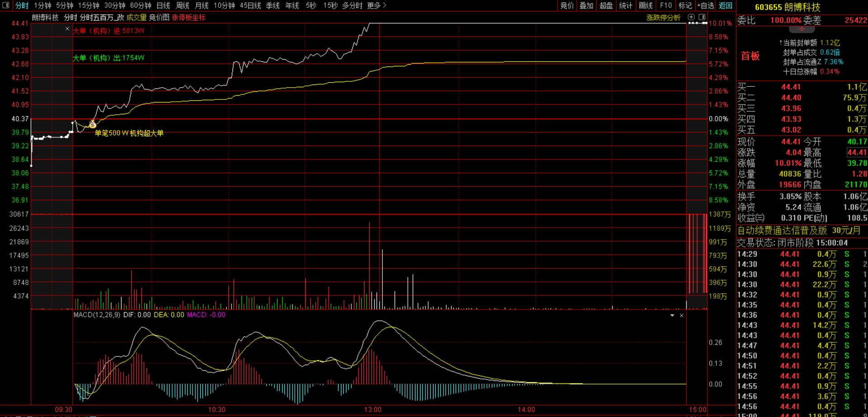Click the MACD(12,26,9) indicator label
Image resolution: width=868 pixels, height=417 pixels.
pos(97,315)
